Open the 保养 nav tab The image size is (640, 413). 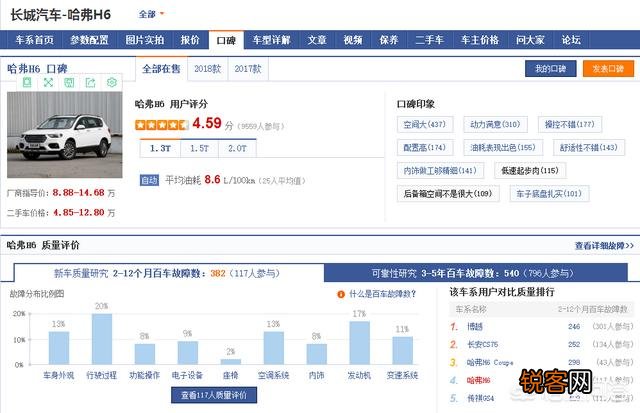pos(389,40)
